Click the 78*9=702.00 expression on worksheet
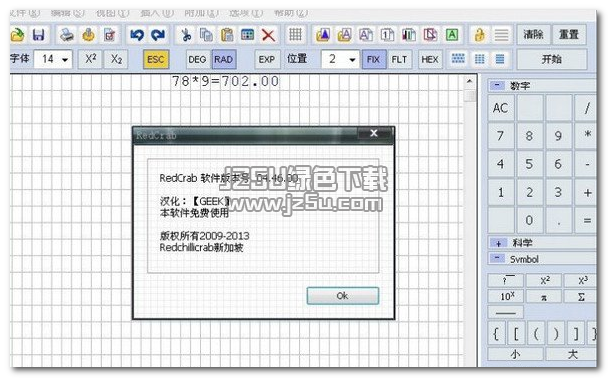 [x=225, y=81]
